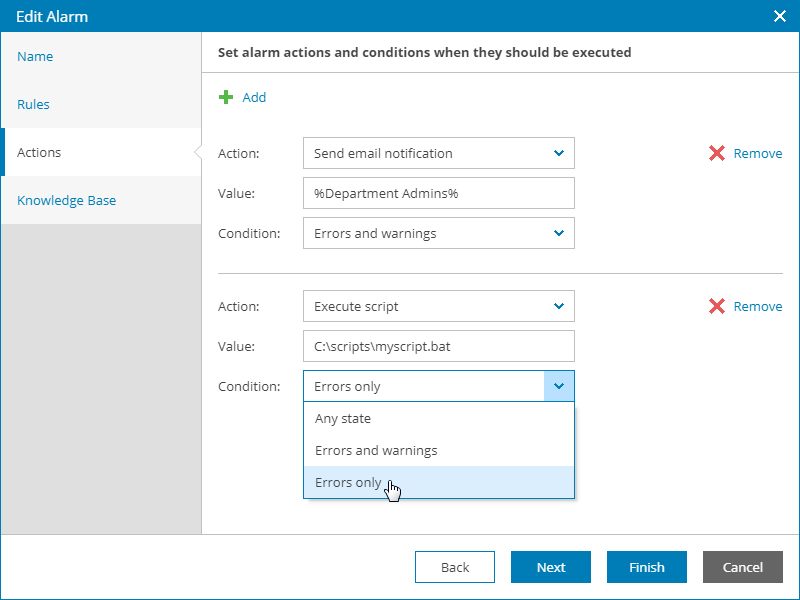Viewport: 800px width, 600px height.
Task: Click red X for email notification action
Action: point(717,153)
